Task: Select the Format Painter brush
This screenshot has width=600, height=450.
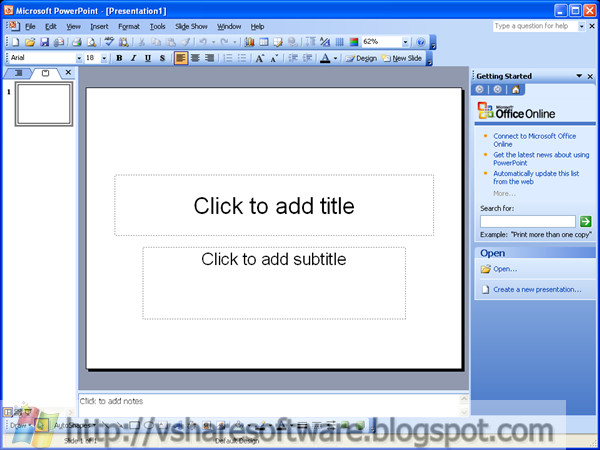Action: (x=185, y=42)
